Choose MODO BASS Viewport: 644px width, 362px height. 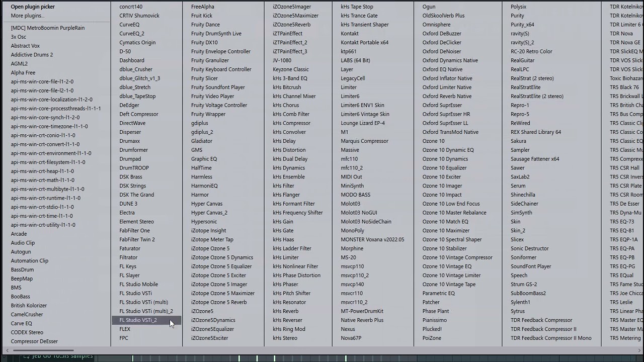[355, 195]
